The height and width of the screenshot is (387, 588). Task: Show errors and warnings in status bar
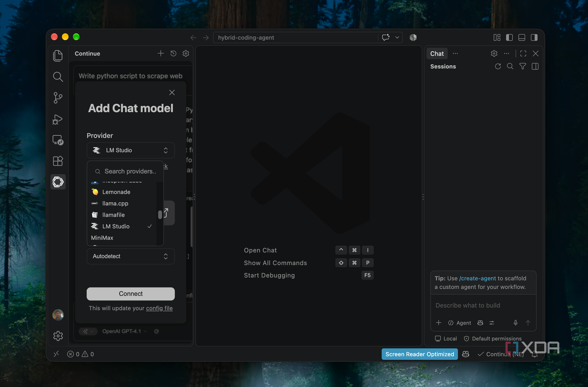(81, 354)
